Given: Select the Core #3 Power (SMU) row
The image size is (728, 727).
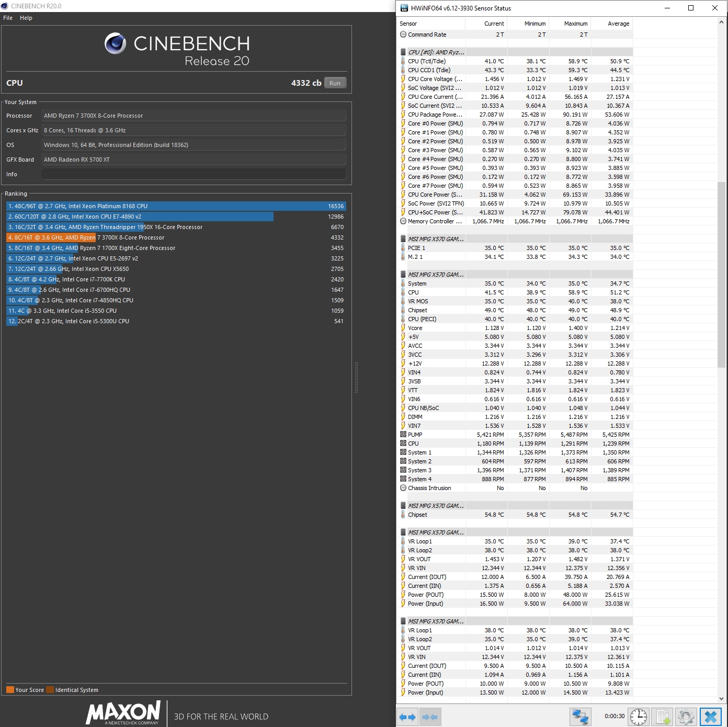Looking at the screenshot, I should pos(515,150).
